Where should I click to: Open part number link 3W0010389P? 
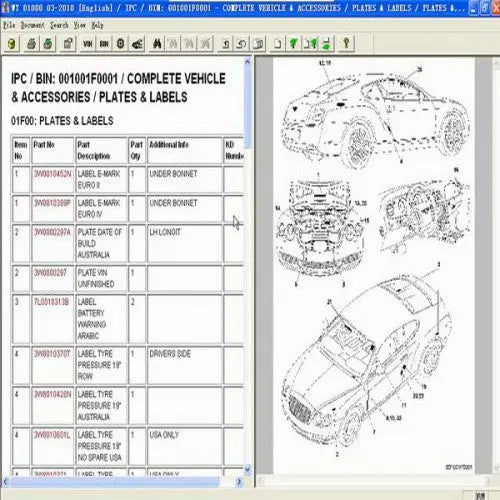[52, 203]
